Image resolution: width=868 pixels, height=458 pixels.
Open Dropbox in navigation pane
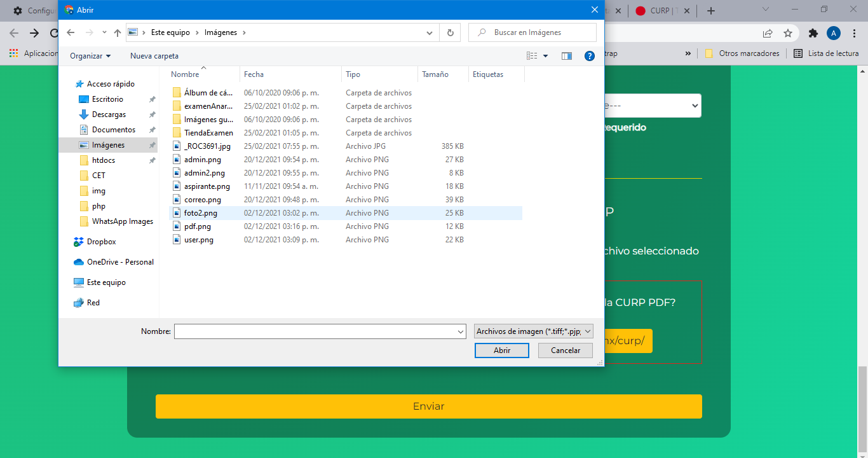[x=101, y=242]
